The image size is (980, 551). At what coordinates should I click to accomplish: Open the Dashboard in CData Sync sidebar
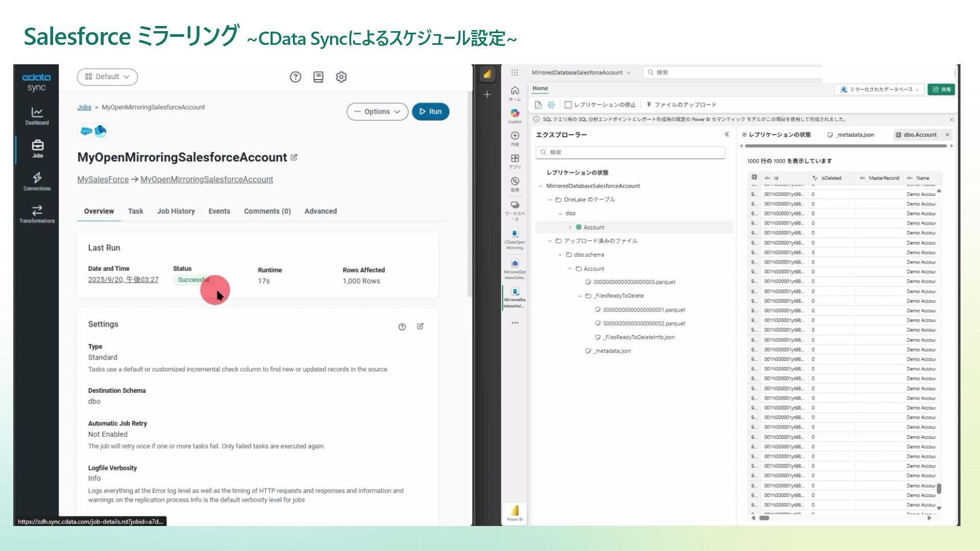37,116
